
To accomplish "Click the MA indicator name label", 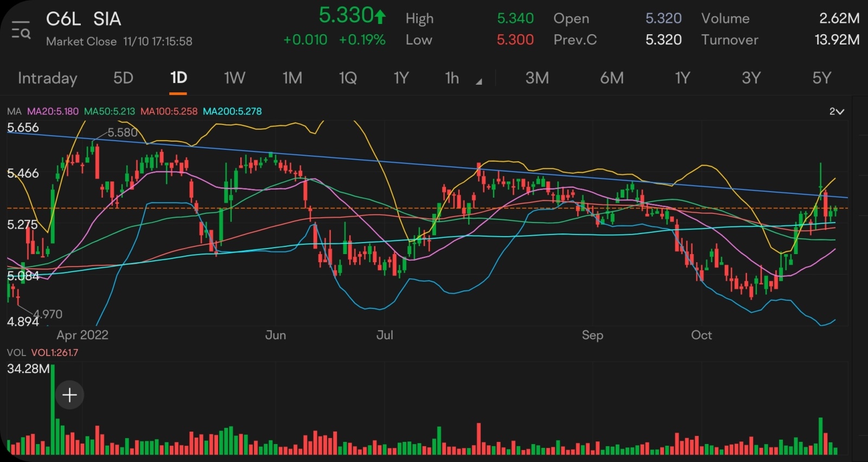I will tap(14, 111).
